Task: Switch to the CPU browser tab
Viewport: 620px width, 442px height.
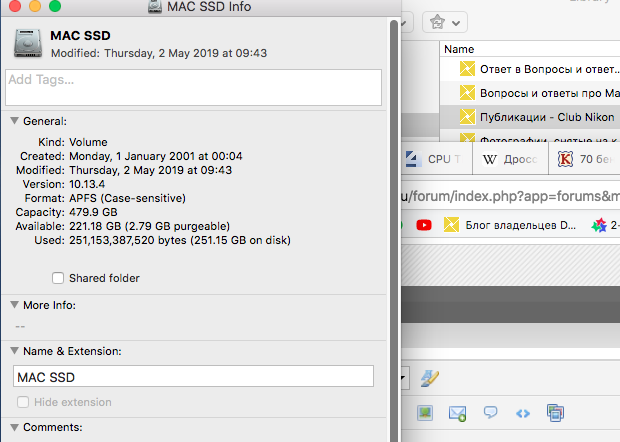Action: [437, 159]
